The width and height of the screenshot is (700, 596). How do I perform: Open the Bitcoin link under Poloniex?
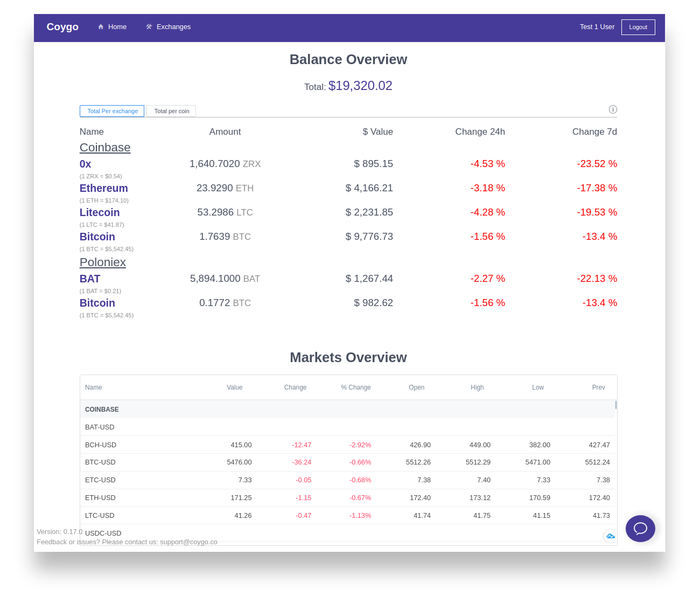tap(97, 303)
